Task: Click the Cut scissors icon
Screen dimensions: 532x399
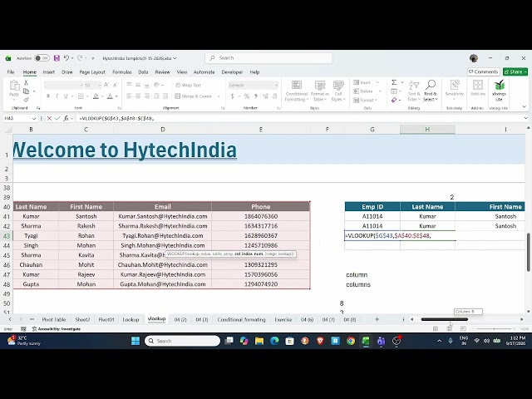Action: point(26,83)
